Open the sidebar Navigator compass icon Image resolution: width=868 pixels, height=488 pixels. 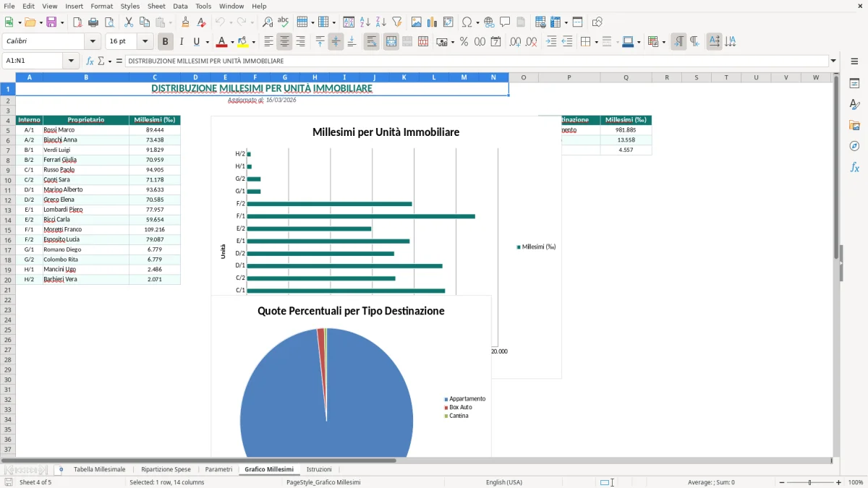(854, 146)
